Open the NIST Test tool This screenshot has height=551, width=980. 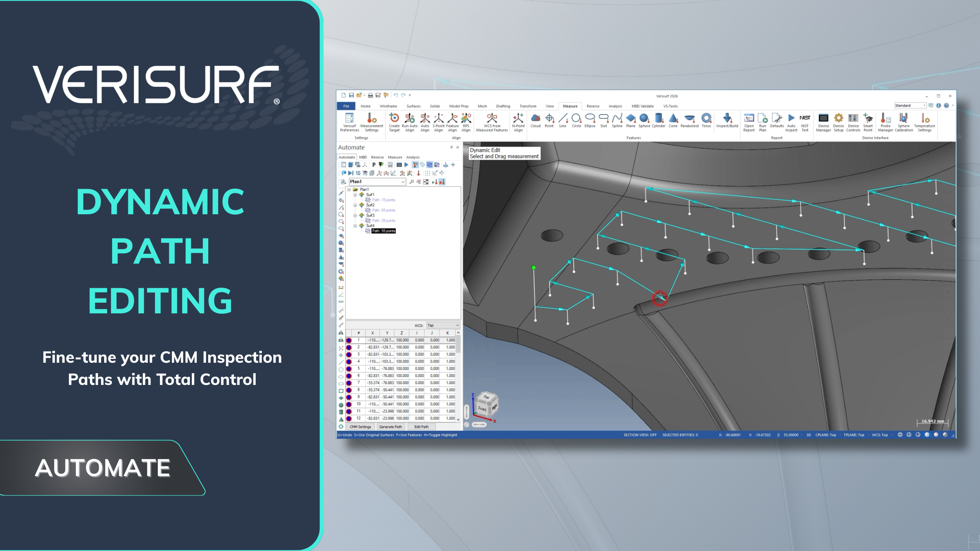click(805, 122)
